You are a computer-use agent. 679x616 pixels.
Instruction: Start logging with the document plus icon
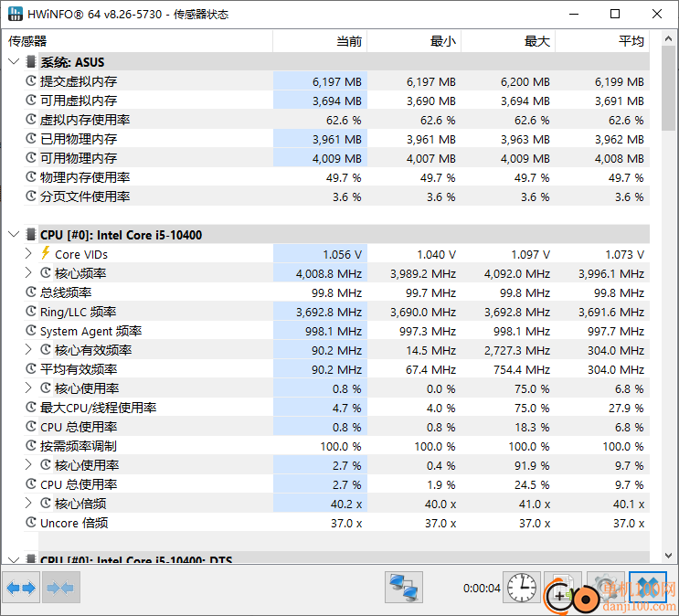(562, 588)
